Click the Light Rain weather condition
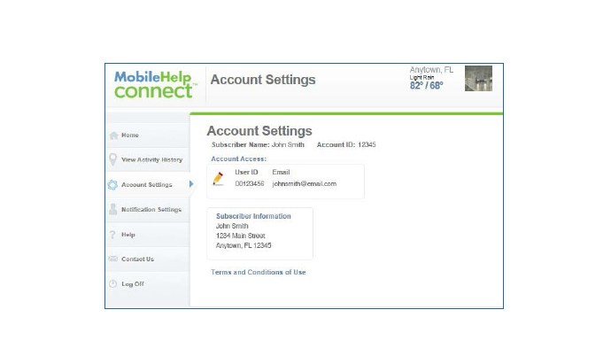This screenshot has height=364, width=611. [422, 77]
